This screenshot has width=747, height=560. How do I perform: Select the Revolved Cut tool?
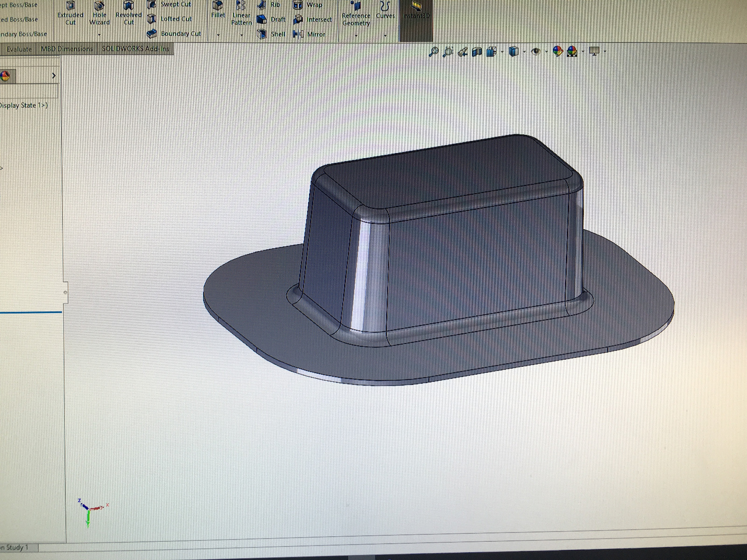click(x=128, y=13)
